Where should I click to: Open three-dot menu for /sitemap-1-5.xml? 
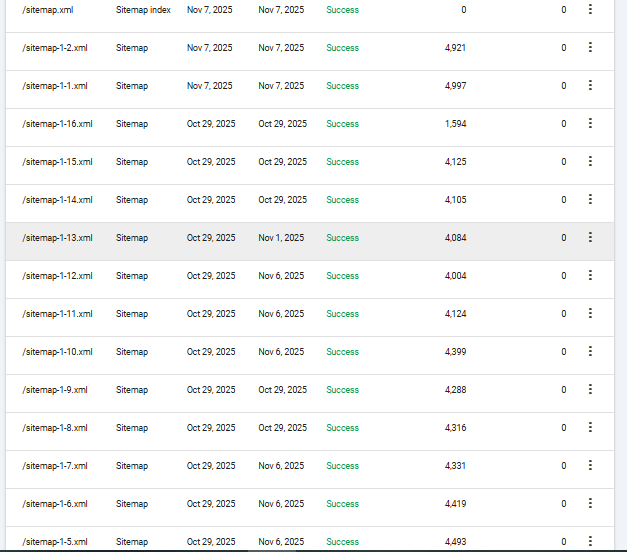coord(590,541)
